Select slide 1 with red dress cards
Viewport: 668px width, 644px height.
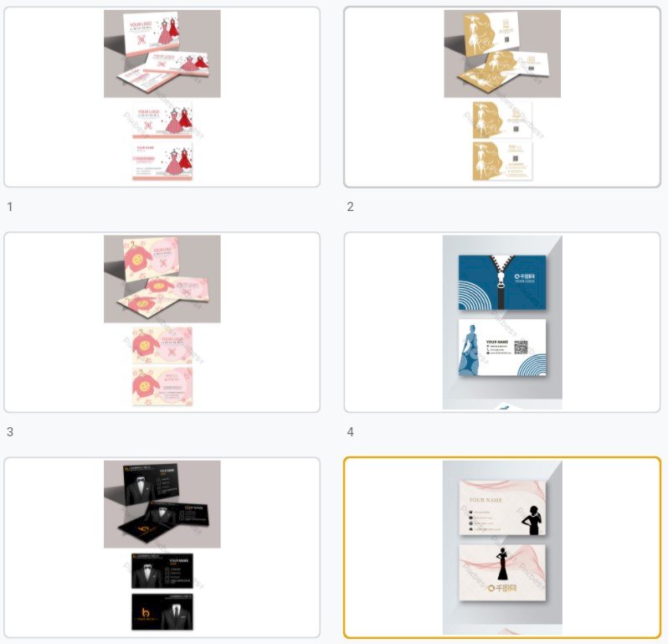coord(162,97)
